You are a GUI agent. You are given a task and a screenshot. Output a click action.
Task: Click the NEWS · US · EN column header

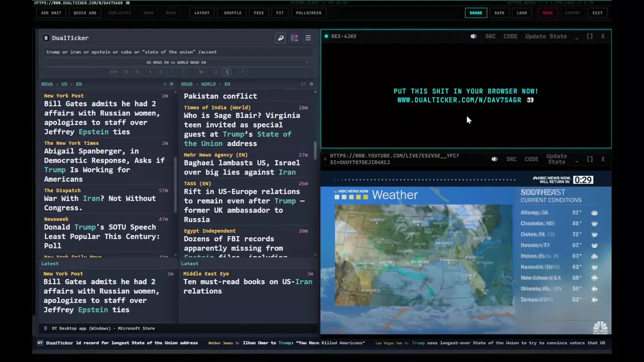click(x=61, y=84)
